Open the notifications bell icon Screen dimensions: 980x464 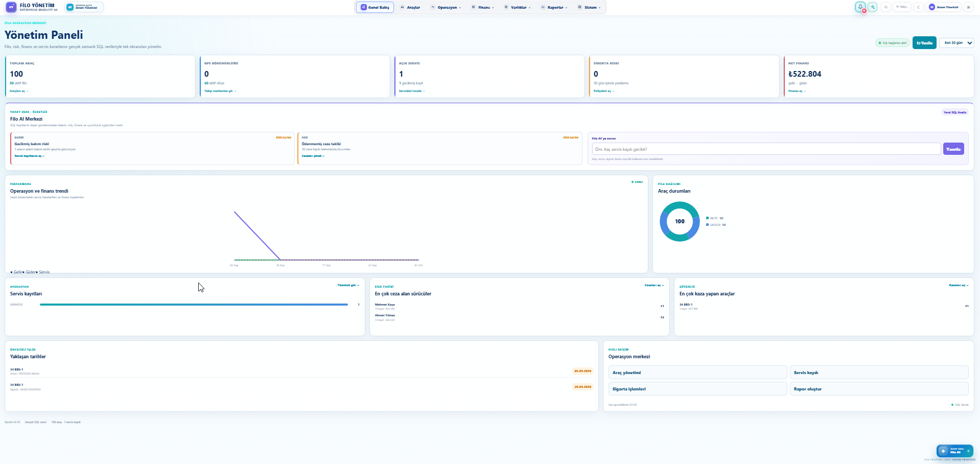[860, 7]
